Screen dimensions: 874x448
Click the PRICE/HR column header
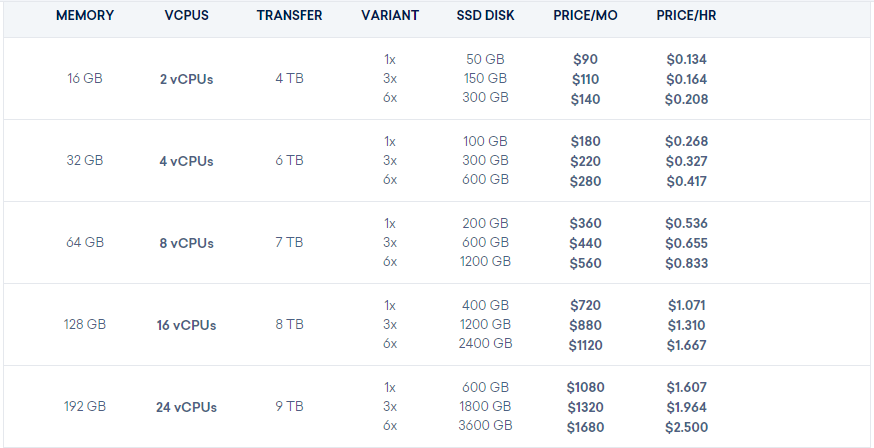(687, 16)
